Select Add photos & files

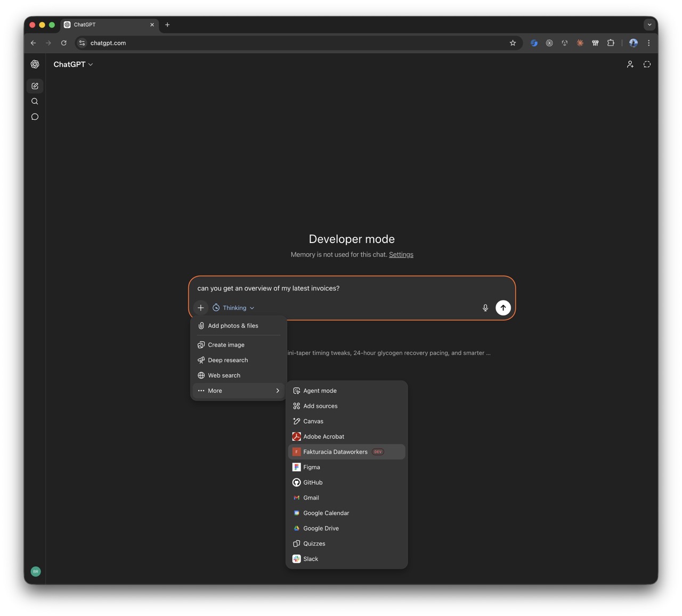tap(233, 326)
